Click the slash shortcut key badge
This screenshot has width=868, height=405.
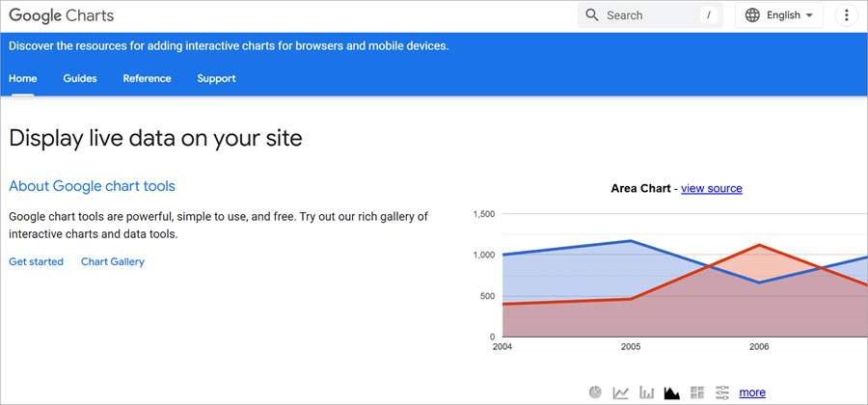[x=709, y=15]
